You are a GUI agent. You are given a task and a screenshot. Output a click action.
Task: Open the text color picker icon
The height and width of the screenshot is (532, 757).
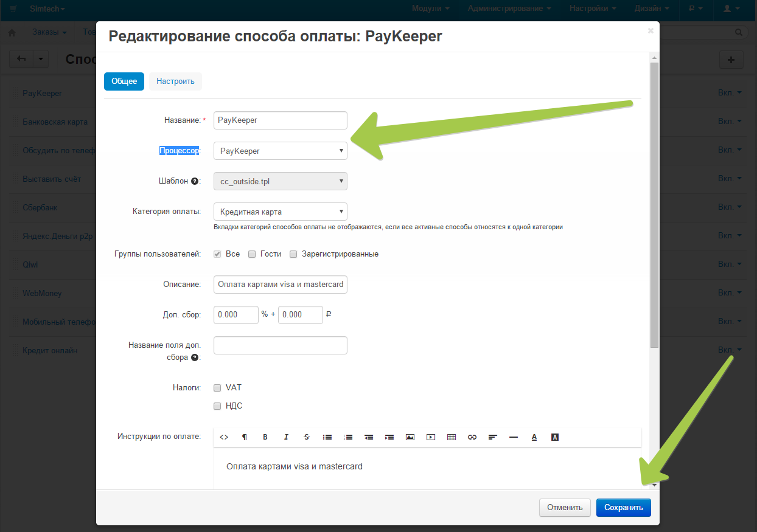[534, 437]
